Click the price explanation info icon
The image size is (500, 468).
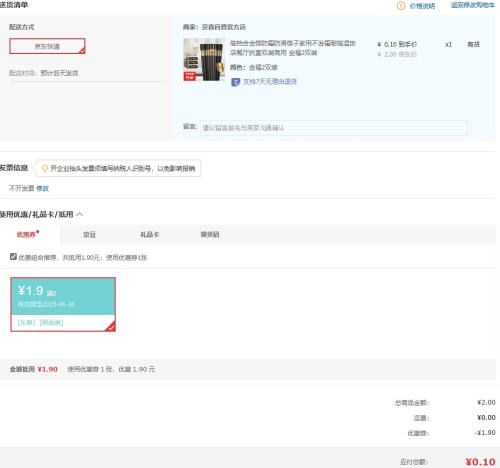(401, 6)
